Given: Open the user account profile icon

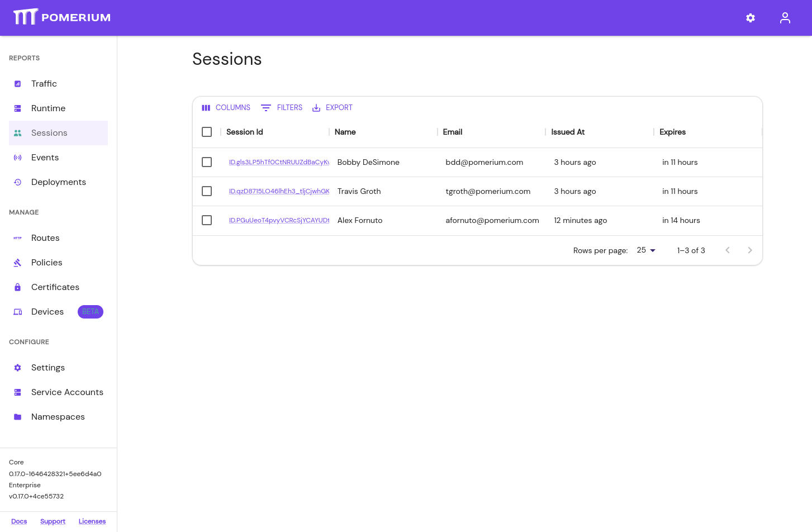Looking at the screenshot, I should (785, 18).
